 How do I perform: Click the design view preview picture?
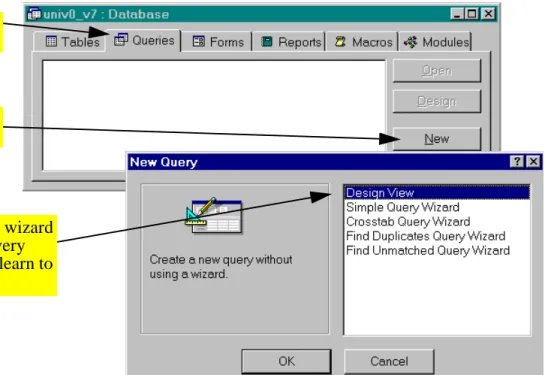pyautogui.click(x=213, y=216)
